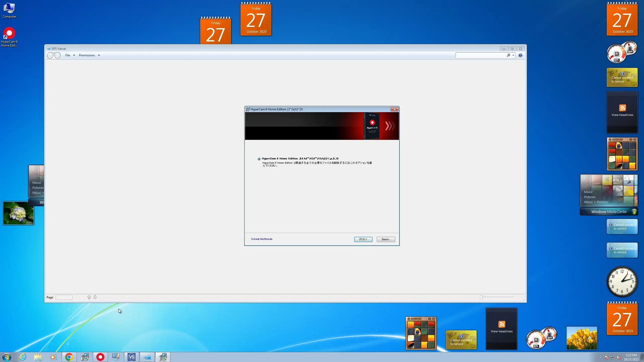Expand the Permissions dropdown arrow
This screenshot has width=644, height=362.
click(x=99, y=55)
